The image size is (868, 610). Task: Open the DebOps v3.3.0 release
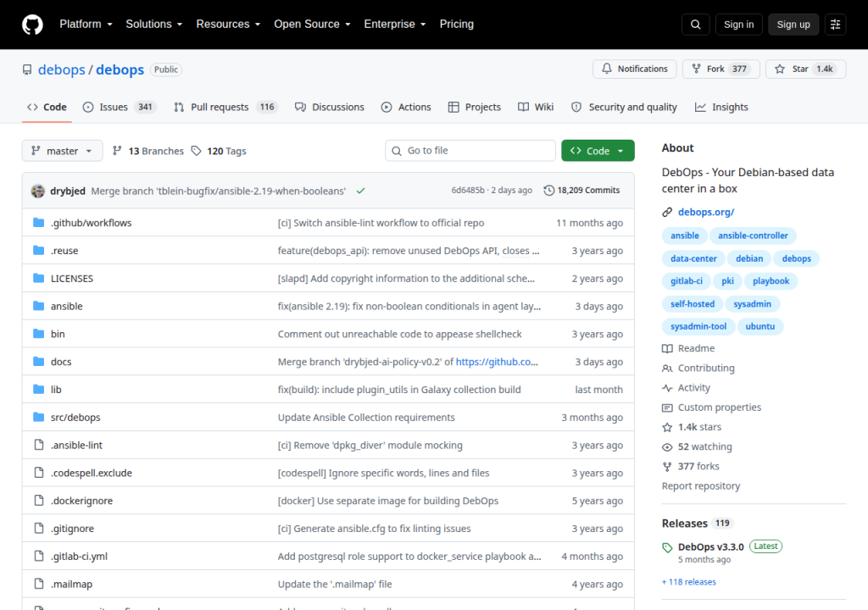(x=711, y=547)
